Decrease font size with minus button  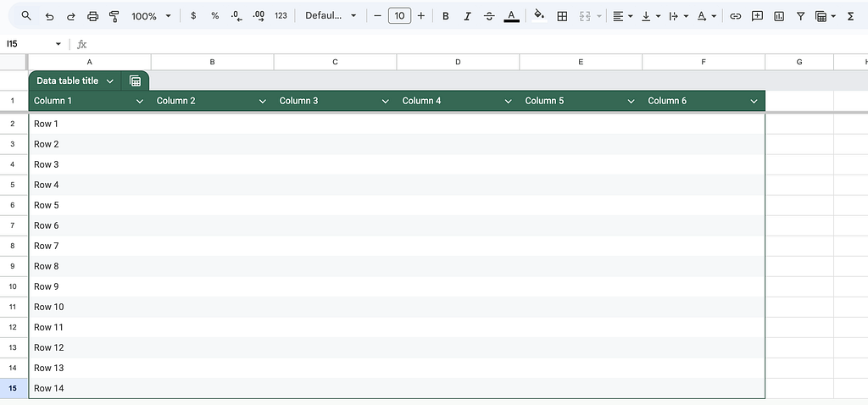[377, 16]
